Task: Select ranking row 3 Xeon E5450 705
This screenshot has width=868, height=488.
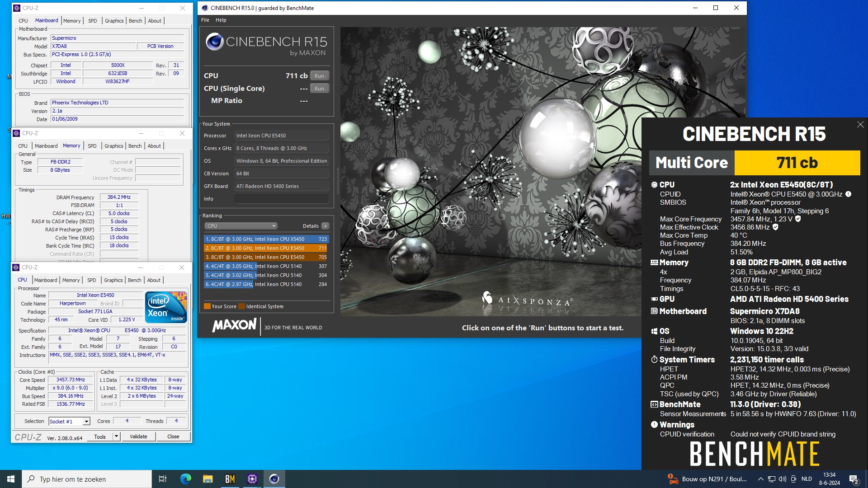Action: [x=266, y=257]
